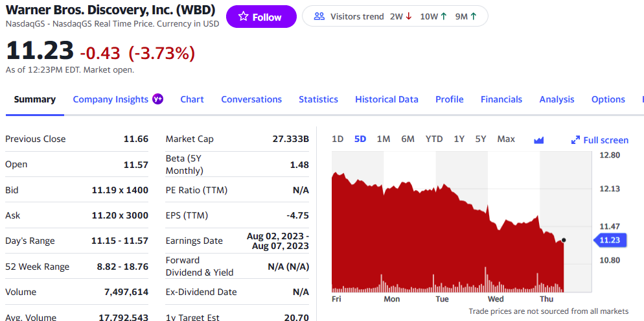This screenshot has height=321, width=644.
Task: Select the 1D chart range
Action: click(338, 139)
